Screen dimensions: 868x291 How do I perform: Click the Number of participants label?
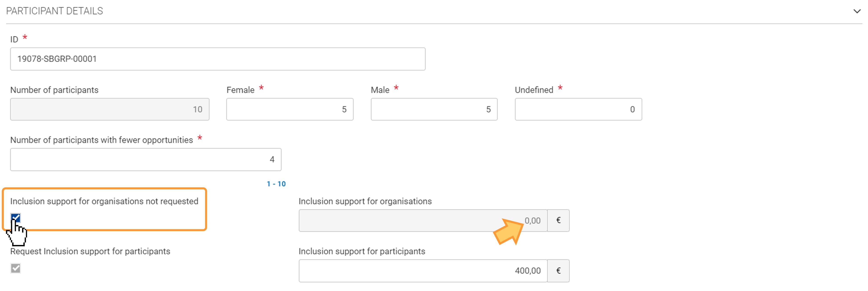[x=54, y=90]
